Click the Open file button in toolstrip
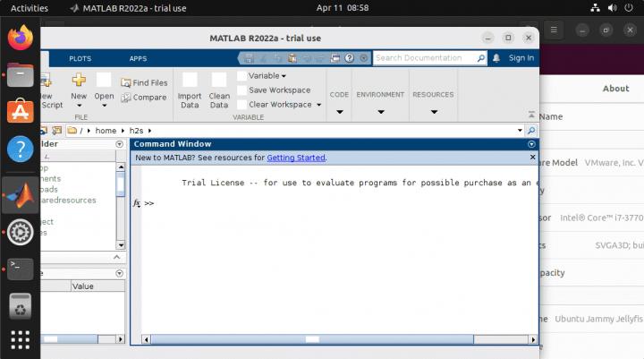Screen dimensions: 644x359 [105, 81]
